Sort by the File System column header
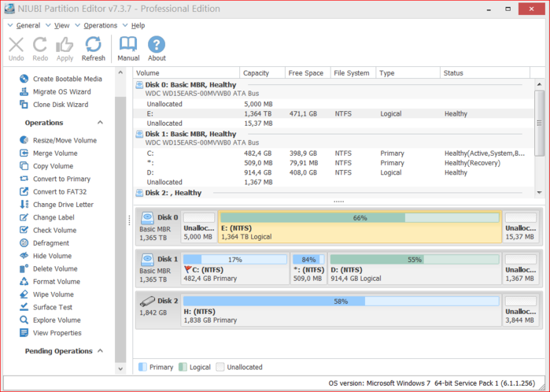550x392 pixels. pos(353,73)
